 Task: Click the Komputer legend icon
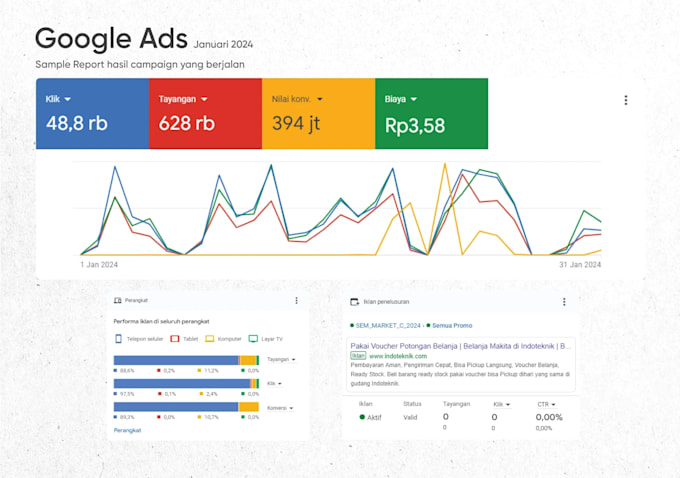209,339
